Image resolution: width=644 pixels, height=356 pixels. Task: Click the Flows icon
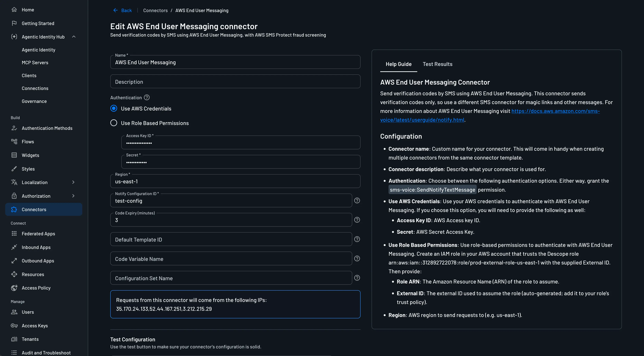coord(14,142)
